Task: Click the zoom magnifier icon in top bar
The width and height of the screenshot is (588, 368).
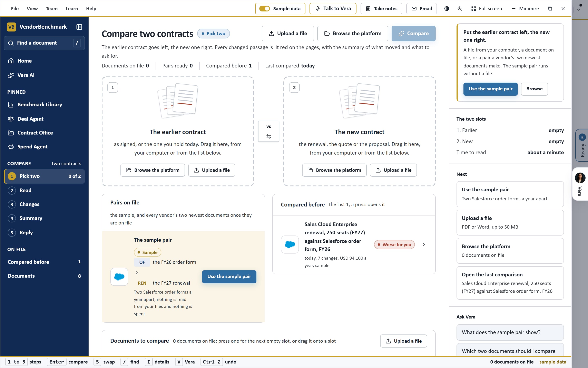Action: click(x=460, y=9)
